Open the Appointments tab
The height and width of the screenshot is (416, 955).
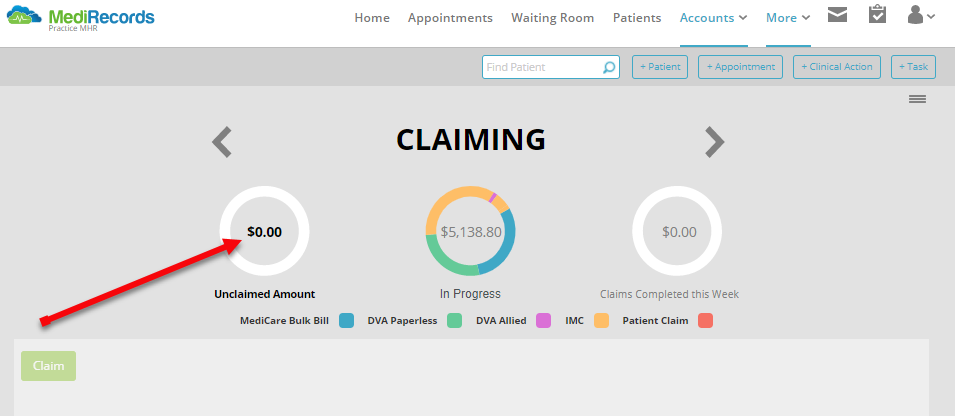(x=450, y=18)
